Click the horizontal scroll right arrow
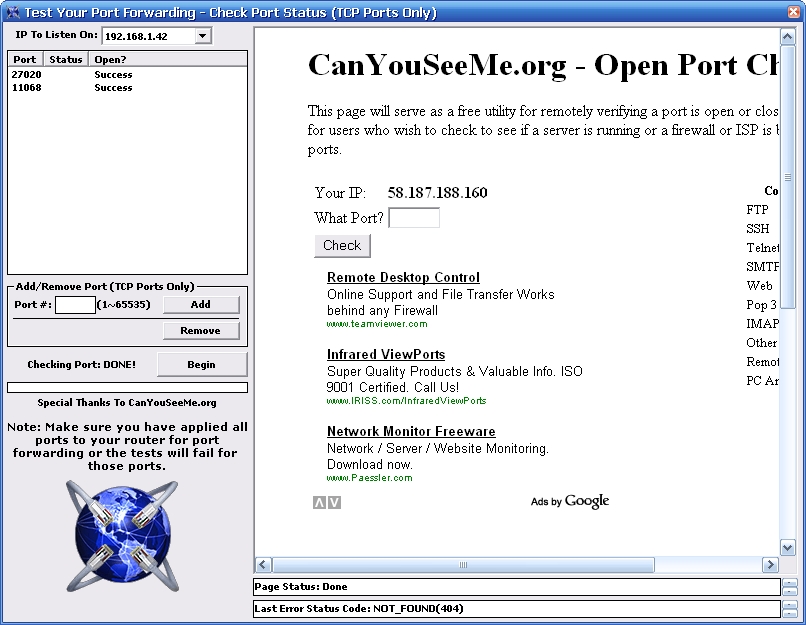This screenshot has height=625, width=806. pyautogui.click(x=770, y=565)
